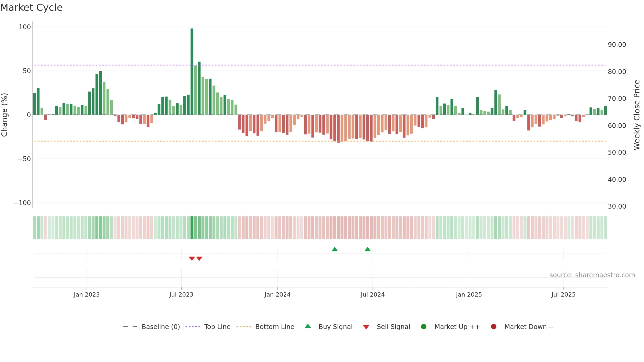Click the Jul 2023 axis label
Image resolution: width=644 pixels, height=362 pixels.
pyautogui.click(x=181, y=295)
